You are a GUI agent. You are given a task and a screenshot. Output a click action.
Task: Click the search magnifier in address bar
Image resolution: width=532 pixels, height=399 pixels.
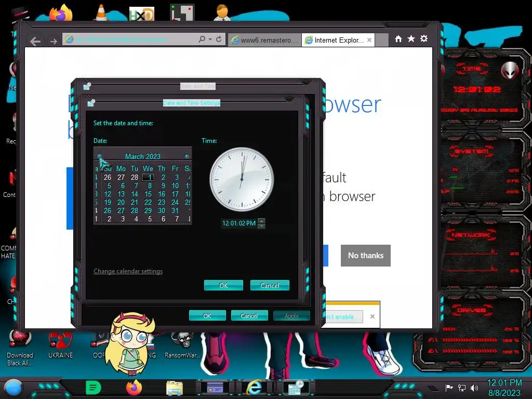(x=202, y=39)
